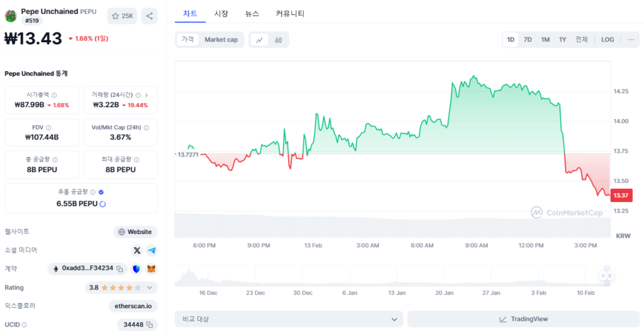
Task: Click the Ethereum icon in contract pill
Action: 56,269
